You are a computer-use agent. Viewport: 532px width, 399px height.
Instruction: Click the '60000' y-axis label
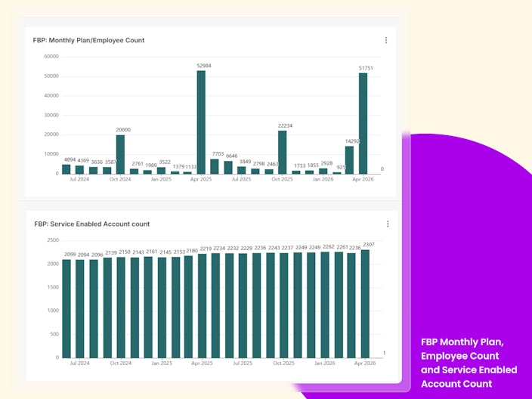pos(51,57)
